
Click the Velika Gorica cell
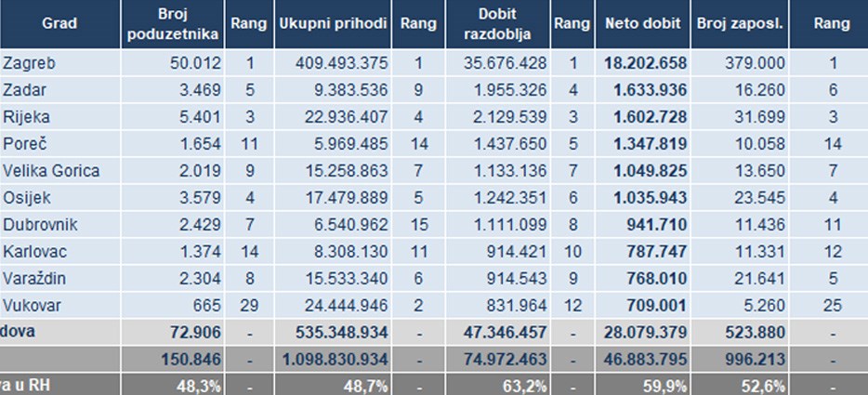tap(51, 171)
